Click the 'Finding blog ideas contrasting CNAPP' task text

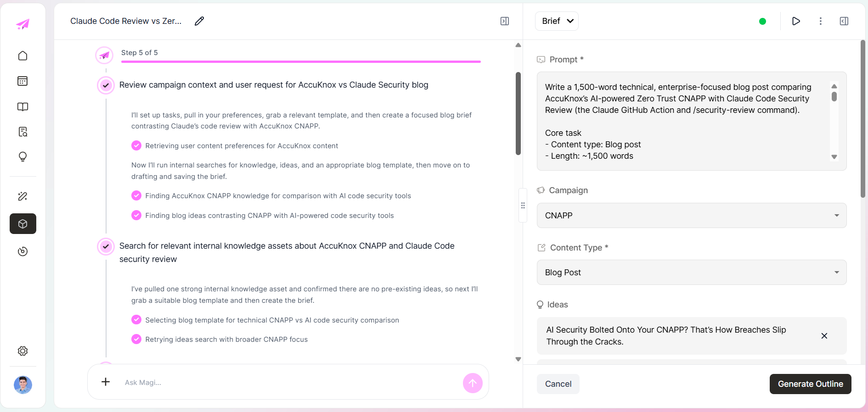(270, 216)
